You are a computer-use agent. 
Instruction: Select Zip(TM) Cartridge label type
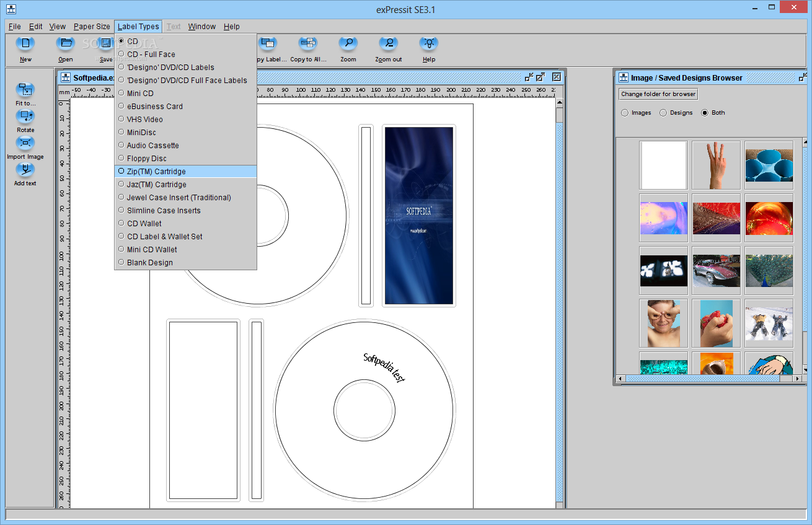click(x=185, y=172)
